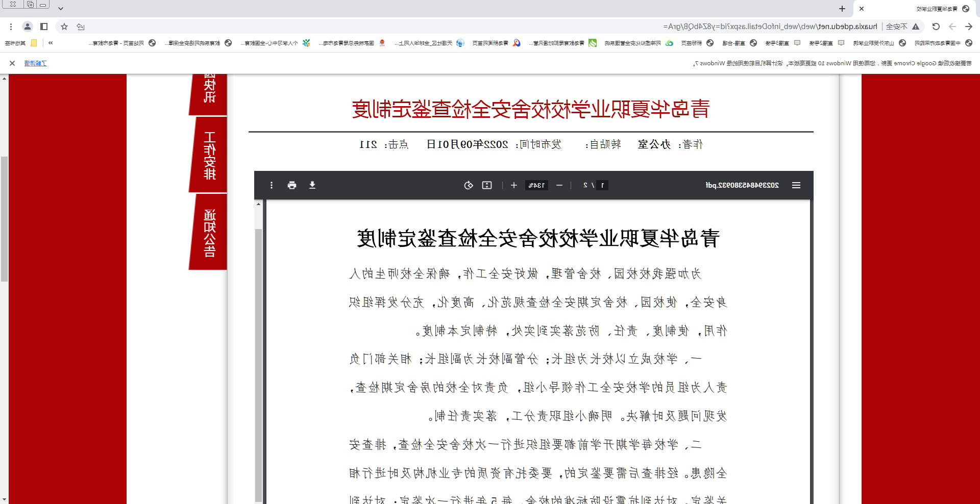This screenshot has height=504, width=980.
Task: Click the 作者：办公室 author text
Action: 670,144
